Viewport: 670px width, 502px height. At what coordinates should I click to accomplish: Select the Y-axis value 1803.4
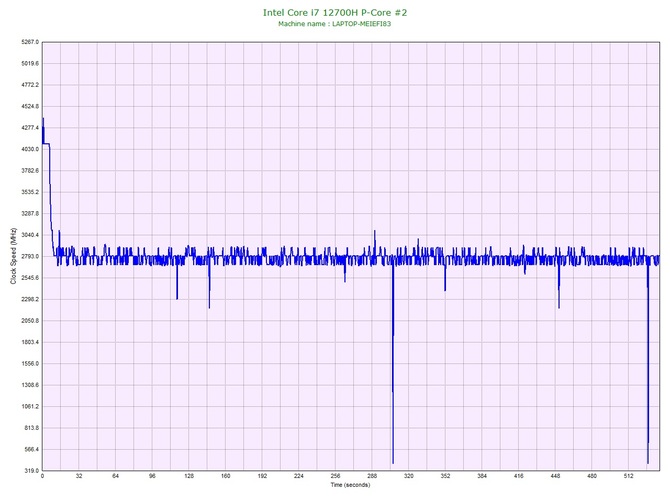click(x=30, y=342)
